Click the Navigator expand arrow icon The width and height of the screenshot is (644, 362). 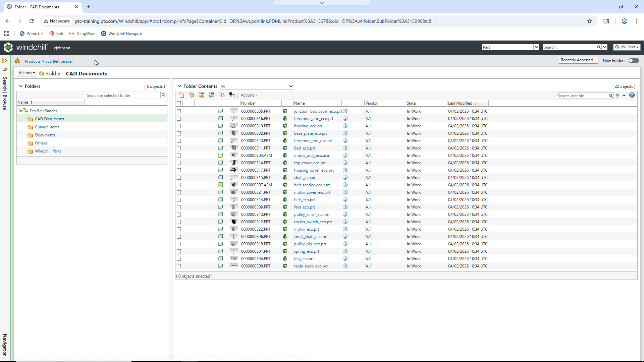5,61
